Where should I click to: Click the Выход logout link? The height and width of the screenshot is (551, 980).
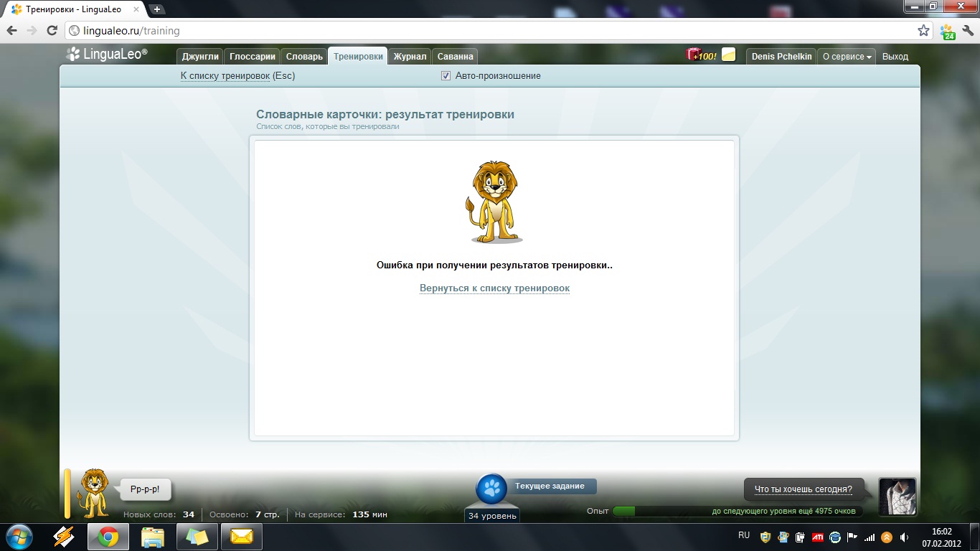click(x=895, y=57)
